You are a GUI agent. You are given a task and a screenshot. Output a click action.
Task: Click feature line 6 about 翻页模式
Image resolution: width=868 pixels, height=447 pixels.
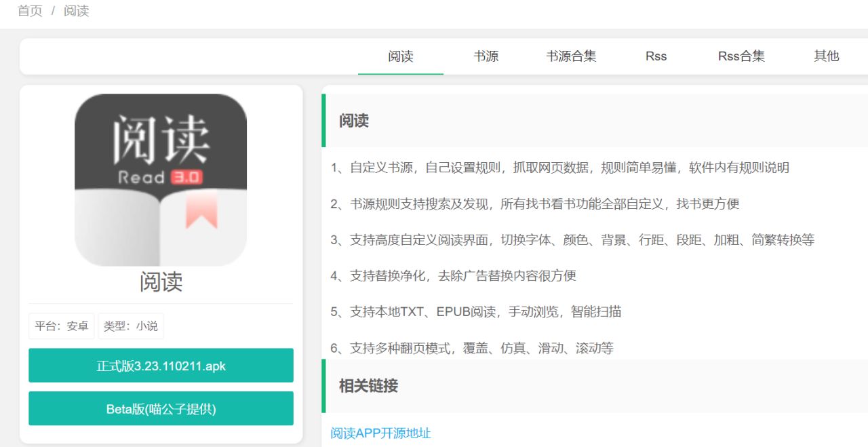[x=472, y=348]
